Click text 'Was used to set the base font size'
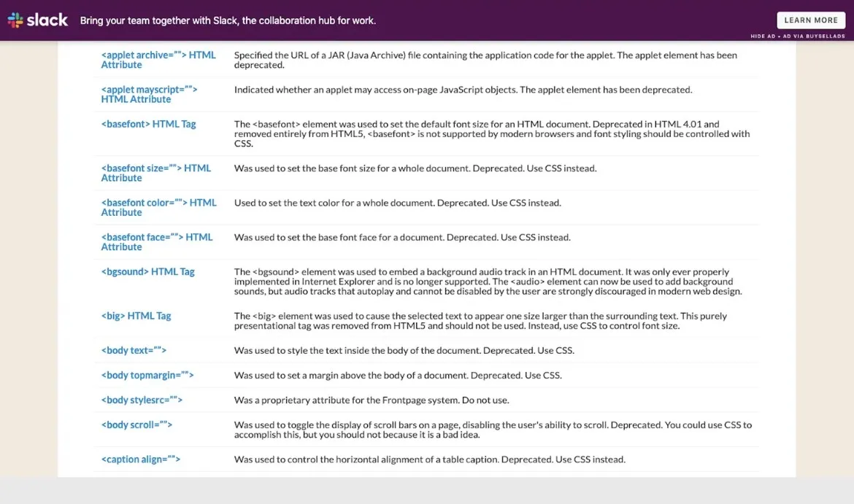 pyautogui.click(x=415, y=168)
